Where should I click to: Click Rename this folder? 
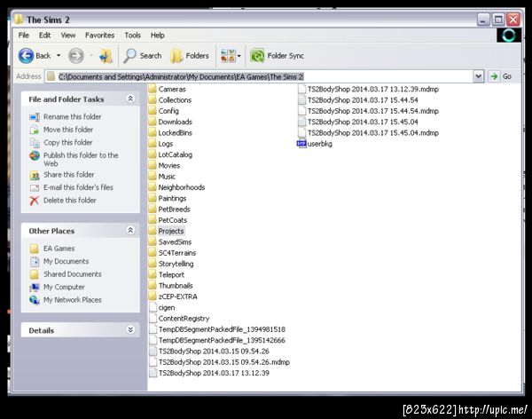[x=65, y=117]
